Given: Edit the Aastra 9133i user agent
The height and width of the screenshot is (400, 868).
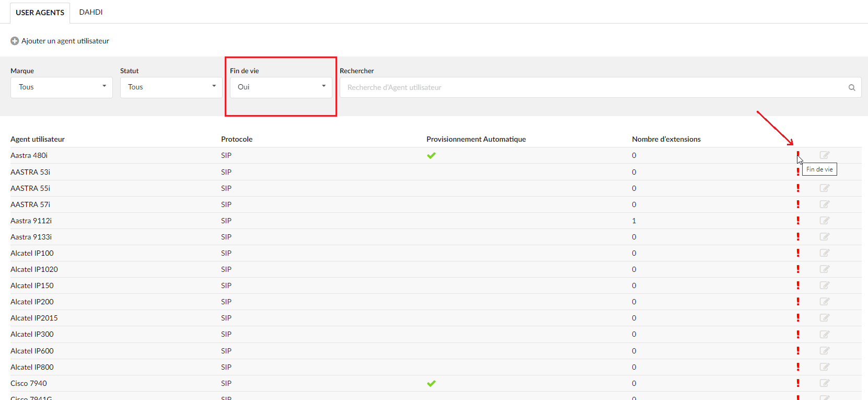Looking at the screenshot, I should click(x=825, y=236).
